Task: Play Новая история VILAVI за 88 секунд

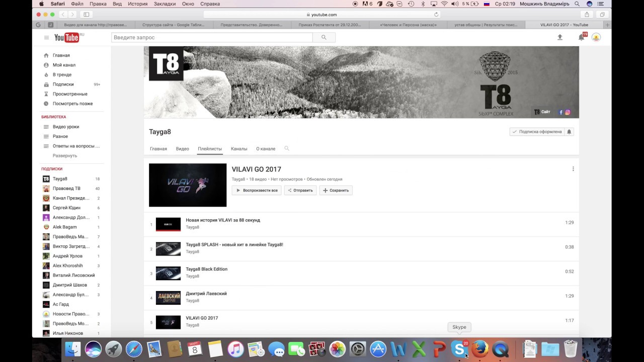Action: (223, 220)
